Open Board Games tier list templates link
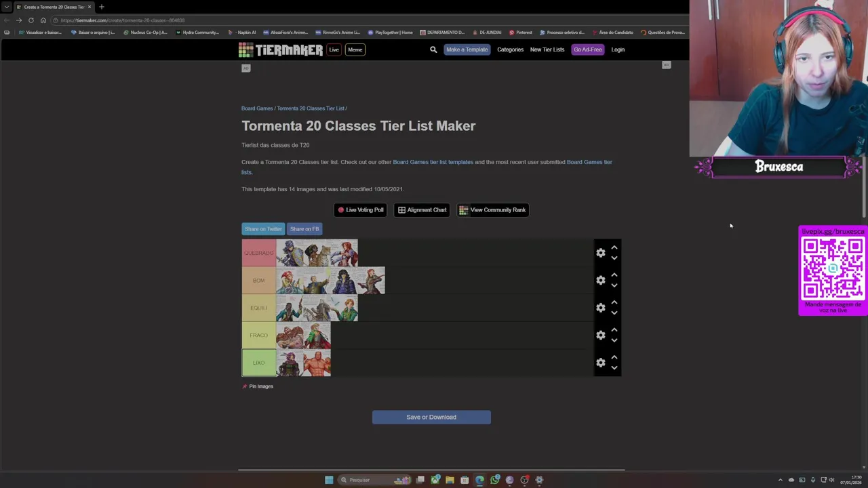 pos(433,162)
